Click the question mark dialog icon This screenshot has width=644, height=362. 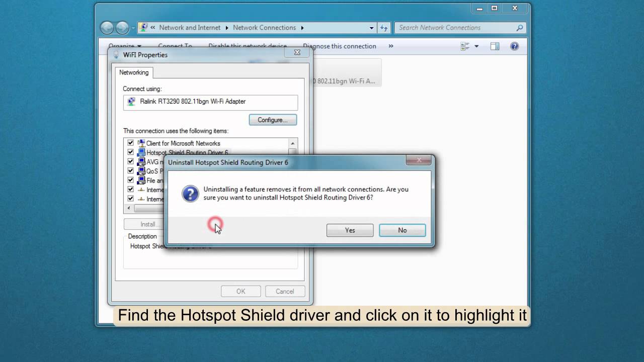click(190, 194)
